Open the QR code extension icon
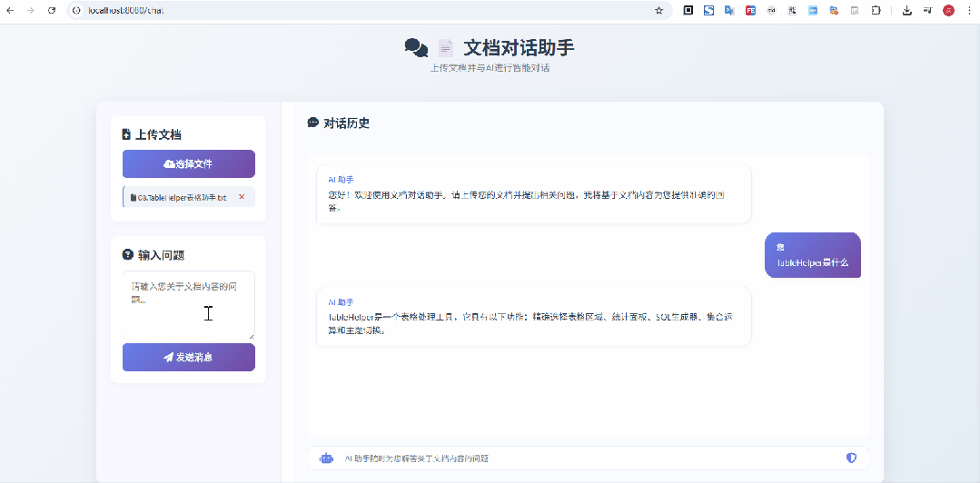980x483 pixels. point(792,11)
